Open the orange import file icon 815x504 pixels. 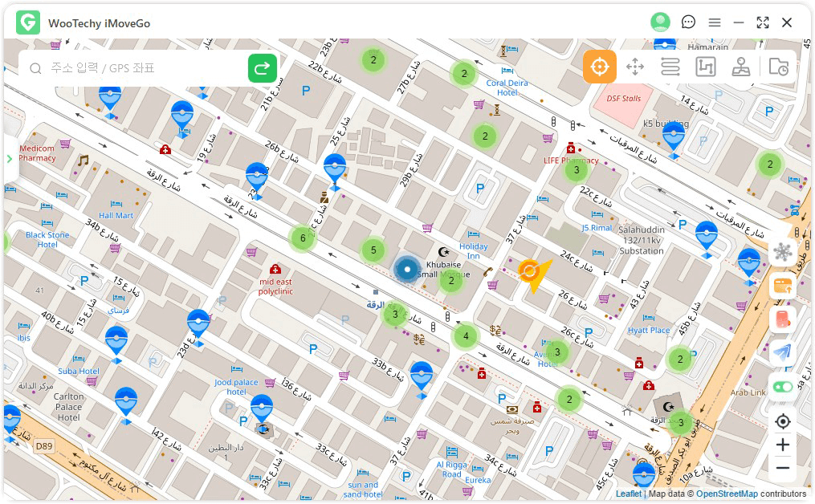[x=782, y=285]
